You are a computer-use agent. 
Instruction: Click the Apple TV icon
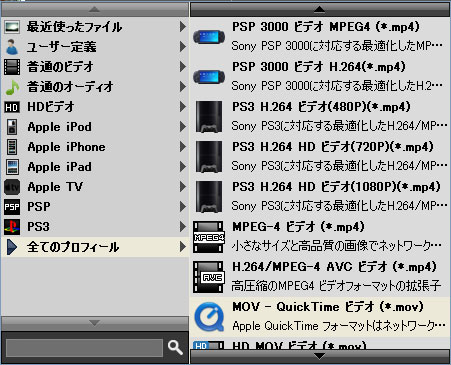click(x=12, y=187)
